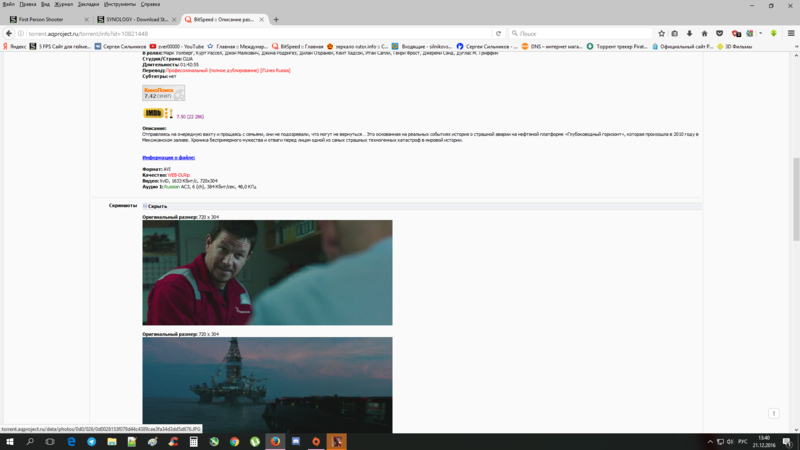Reload the page with the refresh icon

coord(498,33)
